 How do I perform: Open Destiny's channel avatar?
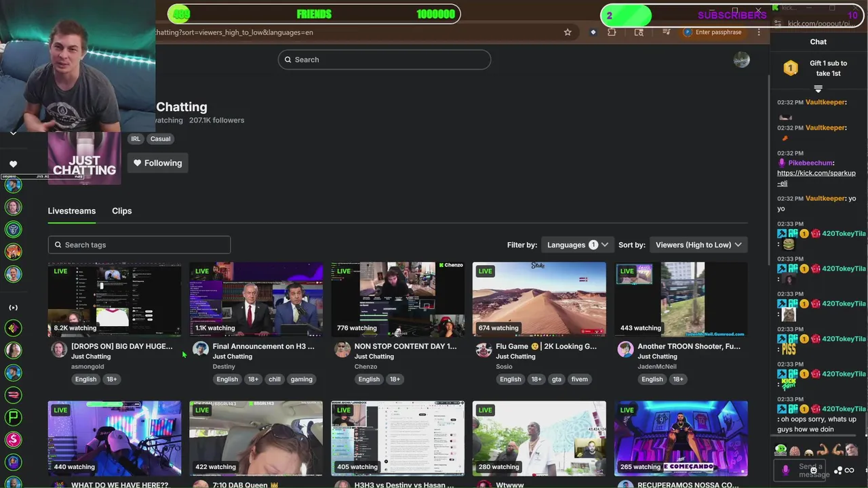click(x=201, y=349)
